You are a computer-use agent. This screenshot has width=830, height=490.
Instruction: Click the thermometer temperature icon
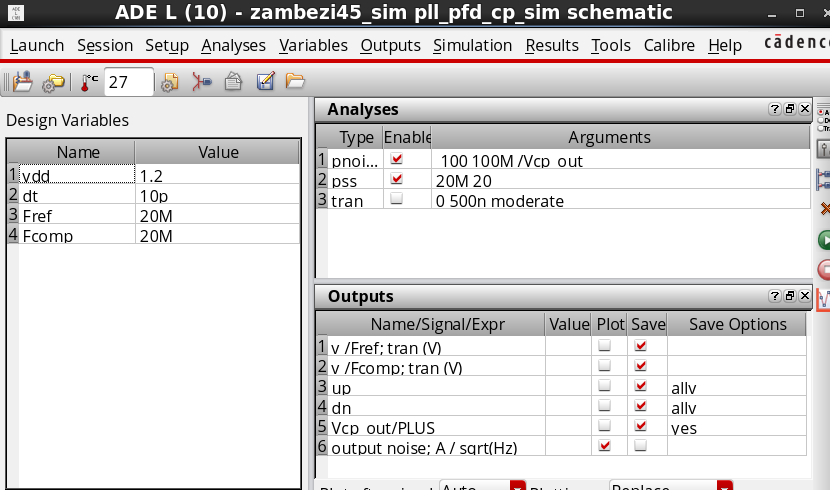coord(89,82)
